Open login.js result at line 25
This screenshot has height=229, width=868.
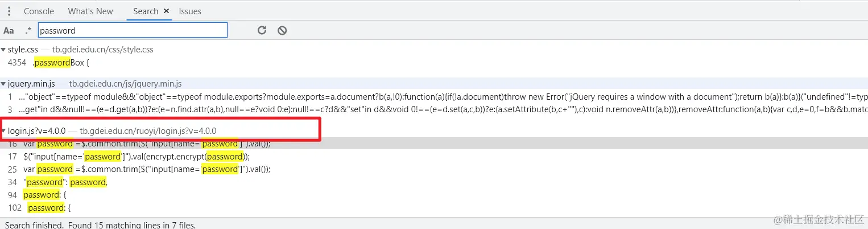click(x=147, y=169)
